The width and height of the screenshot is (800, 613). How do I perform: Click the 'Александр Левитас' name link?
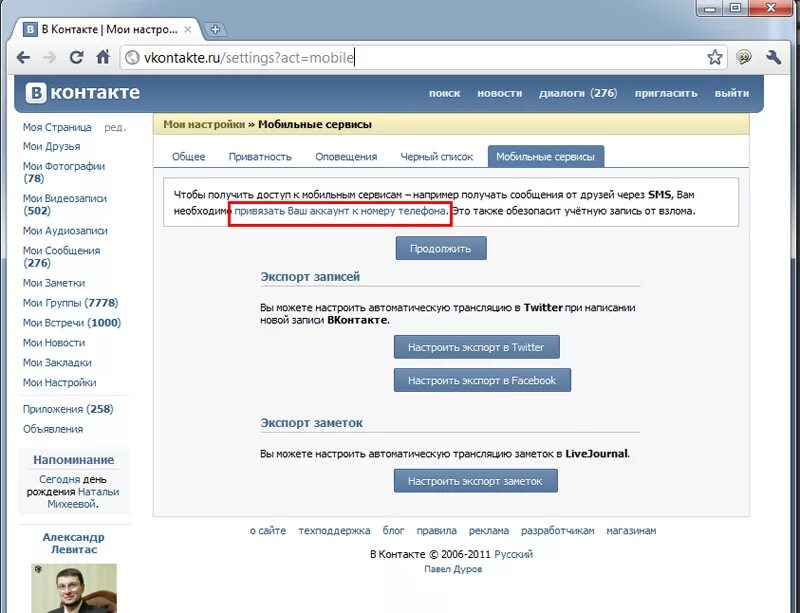click(73, 543)
